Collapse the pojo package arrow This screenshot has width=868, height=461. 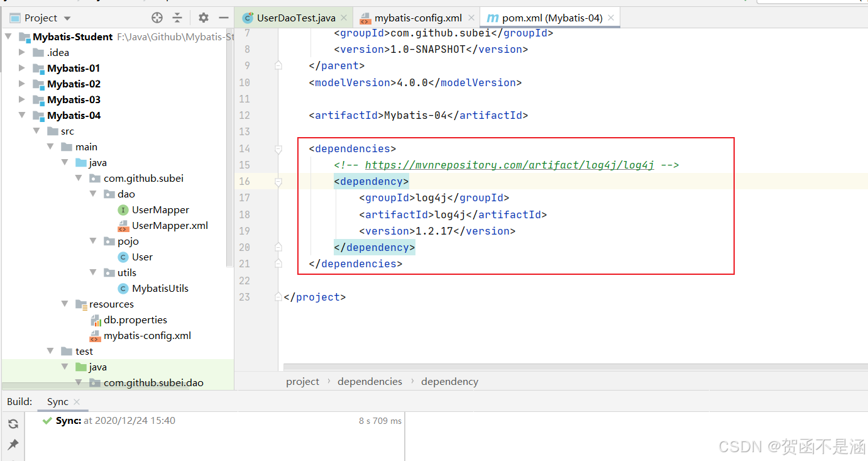pos(92,241)
